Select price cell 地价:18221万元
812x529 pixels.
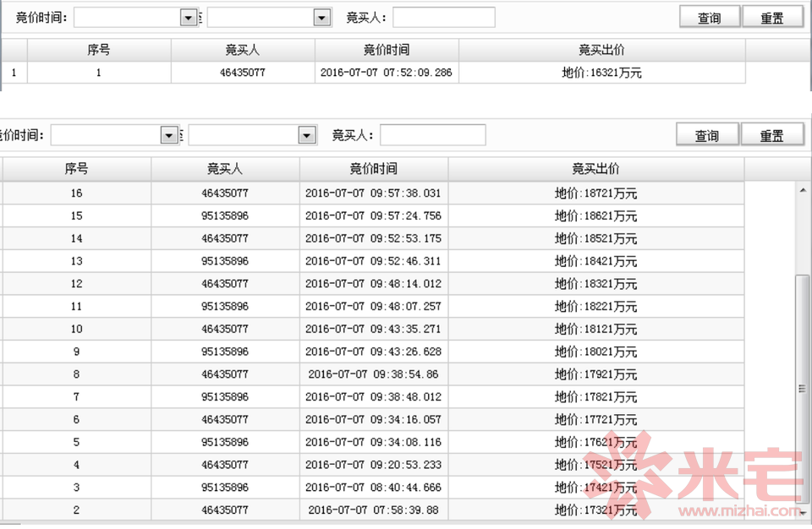click(x=596, y=307)
